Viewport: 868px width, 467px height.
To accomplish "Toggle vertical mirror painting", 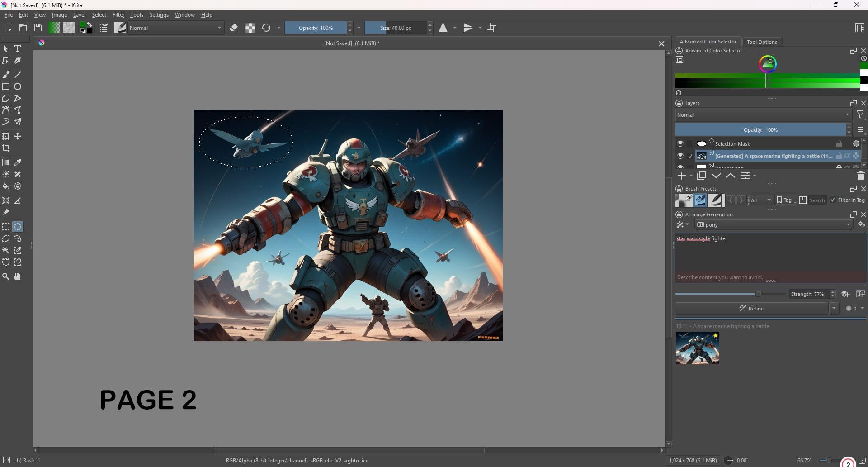I will click(x=468, y=28).
